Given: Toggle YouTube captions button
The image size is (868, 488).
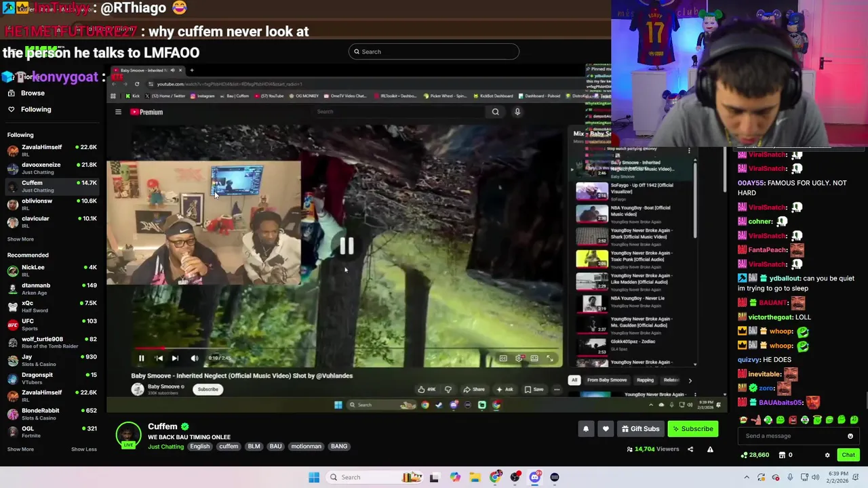Looking at the screenshot, I should (x=503, y=359).
